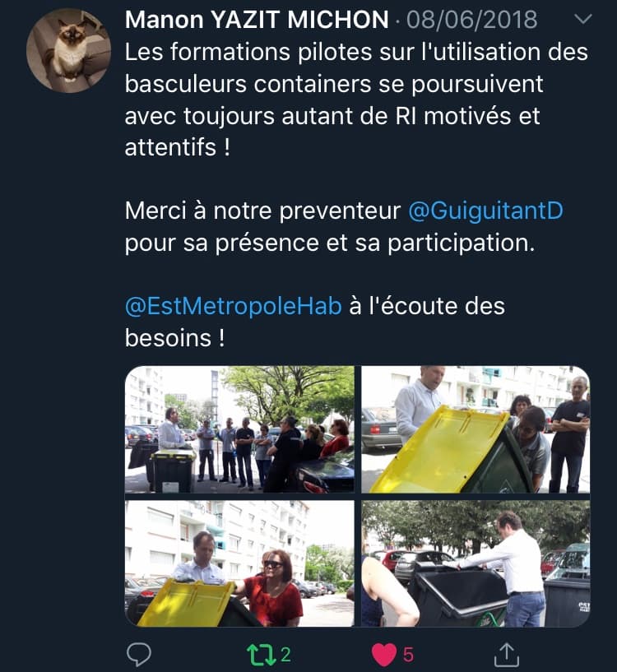Open top-right photo with yellow bin lid
The image size is (617, 672).
[476, 429]
